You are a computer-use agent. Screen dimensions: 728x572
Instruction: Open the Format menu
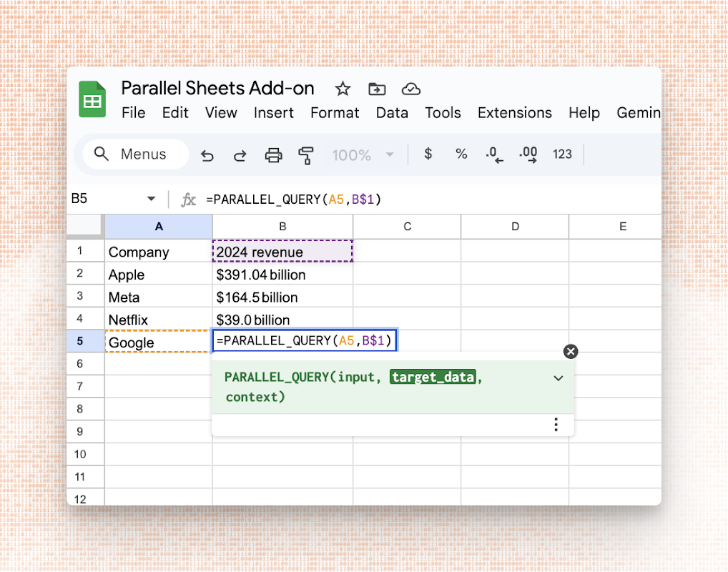click(x=335, y=113)
